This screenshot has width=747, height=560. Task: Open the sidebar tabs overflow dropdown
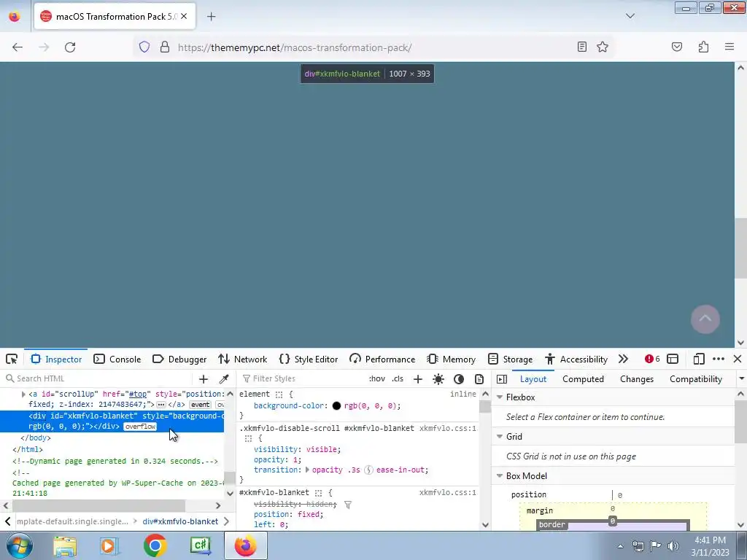click(x=741, y=379)
